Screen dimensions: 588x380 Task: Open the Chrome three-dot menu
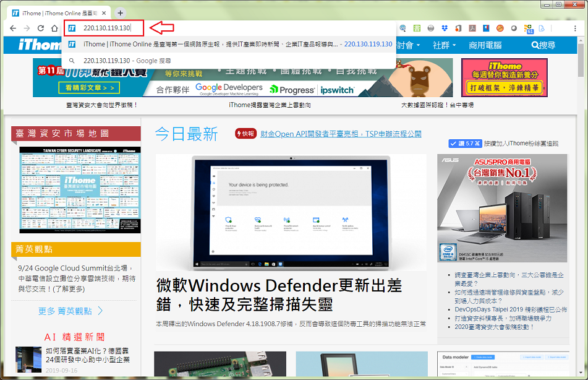(575, 28)
